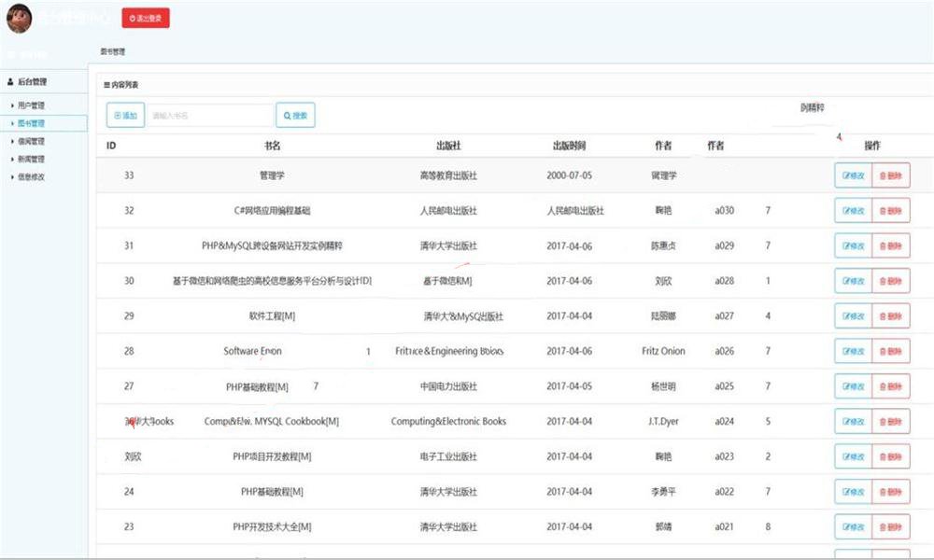Screen dimensions: 934x560
Task: Select the C#网络应用编程基础 title cell
Action: click(272, 211)
